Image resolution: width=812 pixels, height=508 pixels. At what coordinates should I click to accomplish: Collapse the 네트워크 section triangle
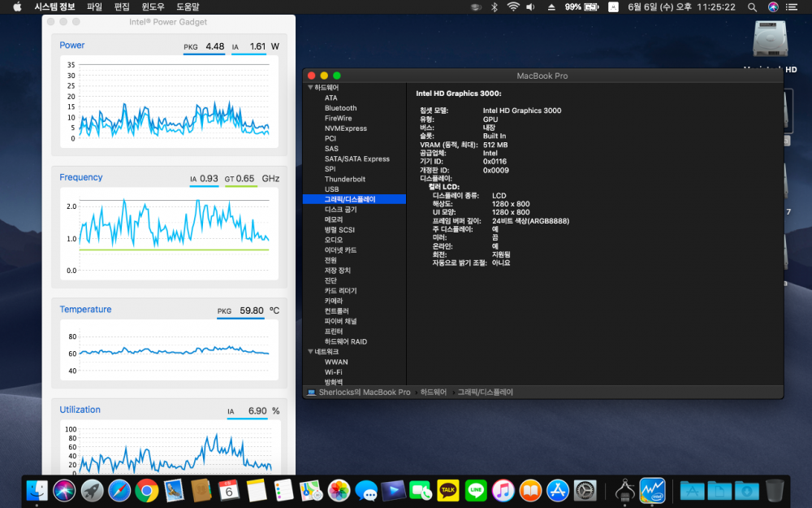(x=310, y=351)
